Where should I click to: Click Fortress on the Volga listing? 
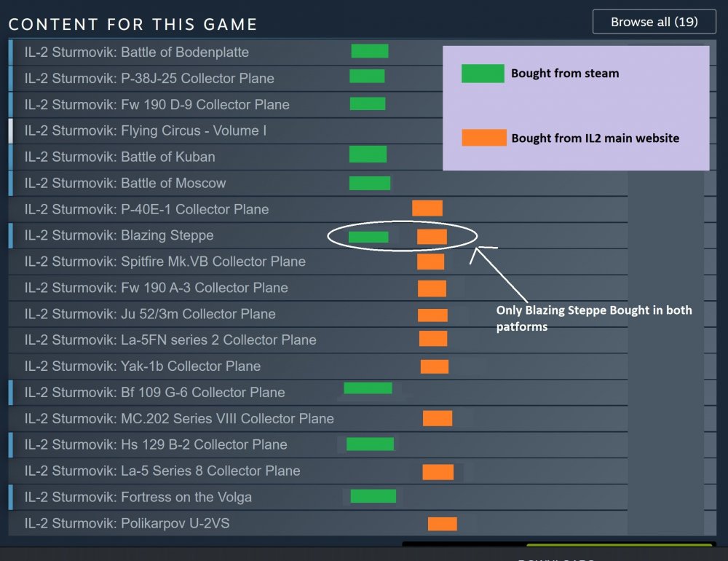[138, 498]
